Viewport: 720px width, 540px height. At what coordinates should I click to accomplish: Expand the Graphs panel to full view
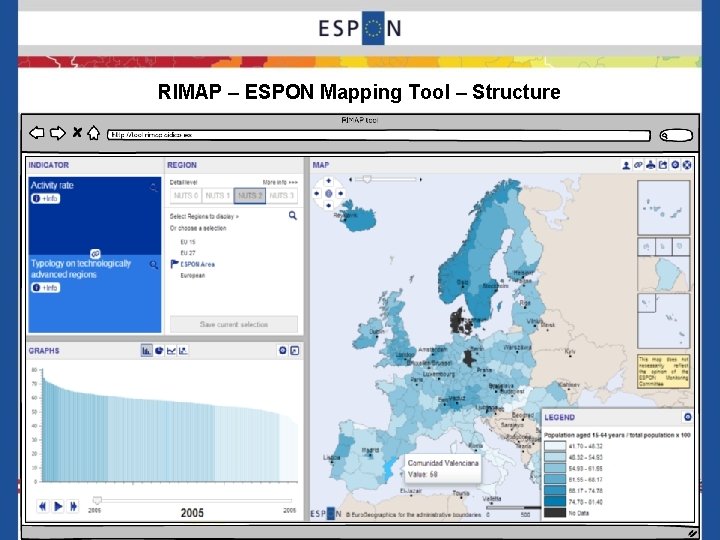295,351
